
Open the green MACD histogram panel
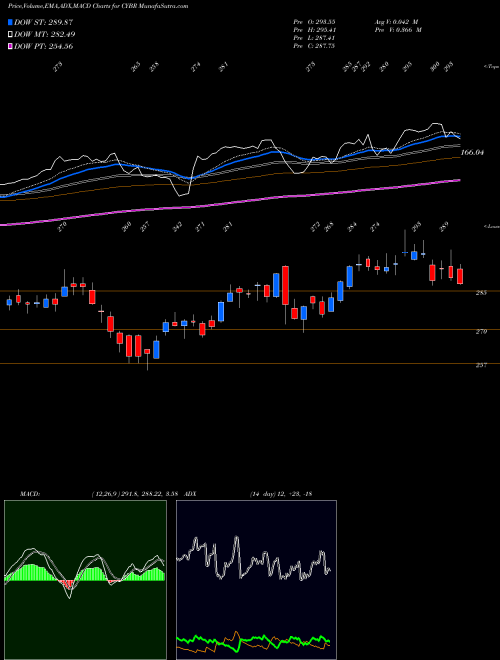pos(85,580)
